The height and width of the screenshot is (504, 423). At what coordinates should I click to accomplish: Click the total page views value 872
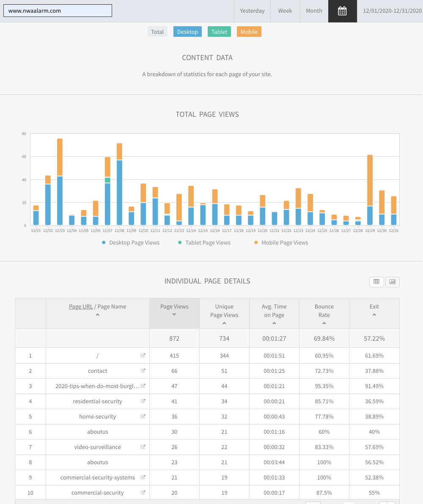(x=174, y=339)
